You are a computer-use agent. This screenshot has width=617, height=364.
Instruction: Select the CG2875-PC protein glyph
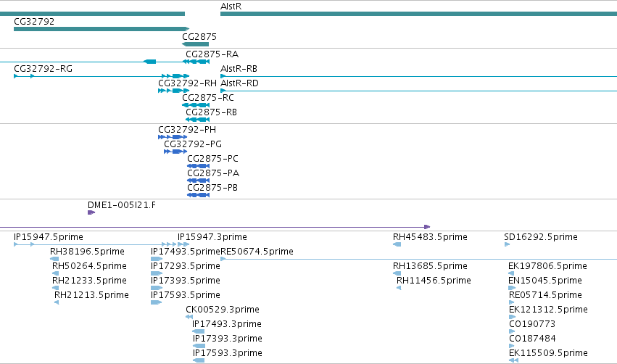tap(199, 166)
